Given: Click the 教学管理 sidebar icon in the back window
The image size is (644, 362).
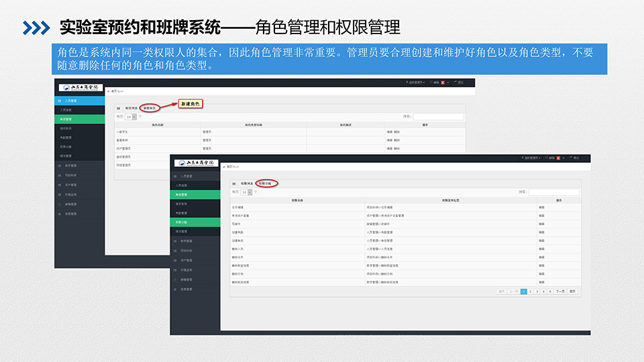Looking at the screenshot, I should (60, 166).
